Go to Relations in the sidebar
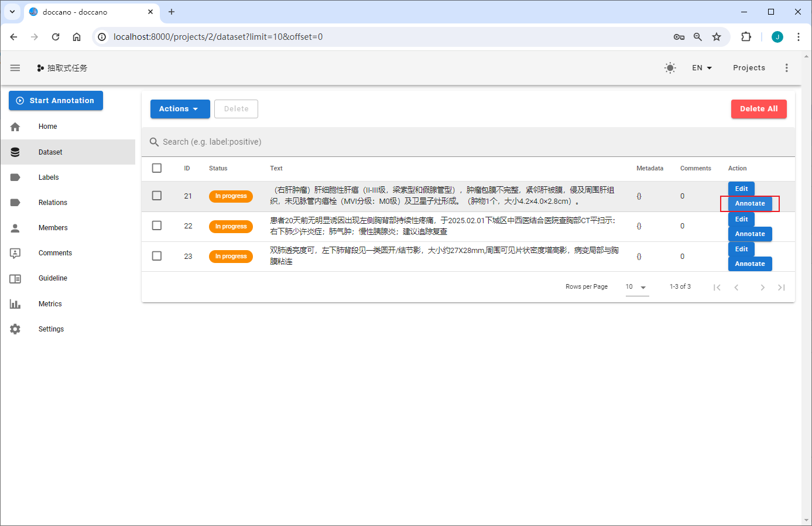 tap(53, 203)
